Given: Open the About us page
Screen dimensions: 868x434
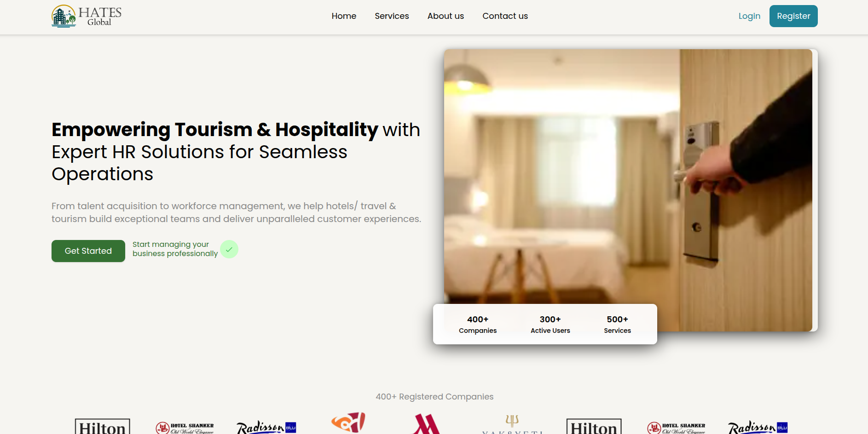Looking at the screenshot, I should click(446, 16).
